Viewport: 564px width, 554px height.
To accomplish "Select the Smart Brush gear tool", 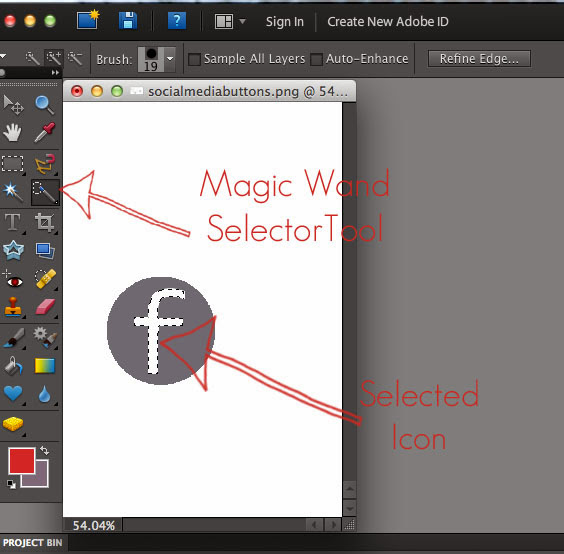I will click(x=45, y=337).
